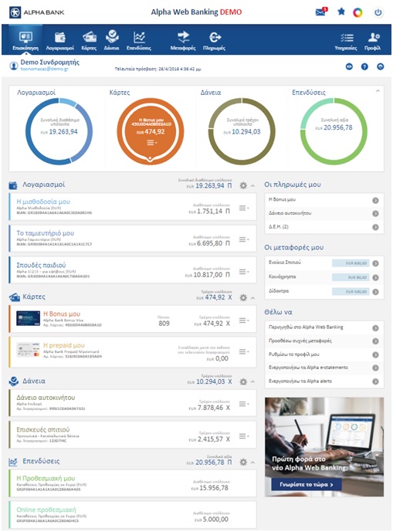Click arrow next to Κοινόχρηστα transfer

click(x=375, y=277)
